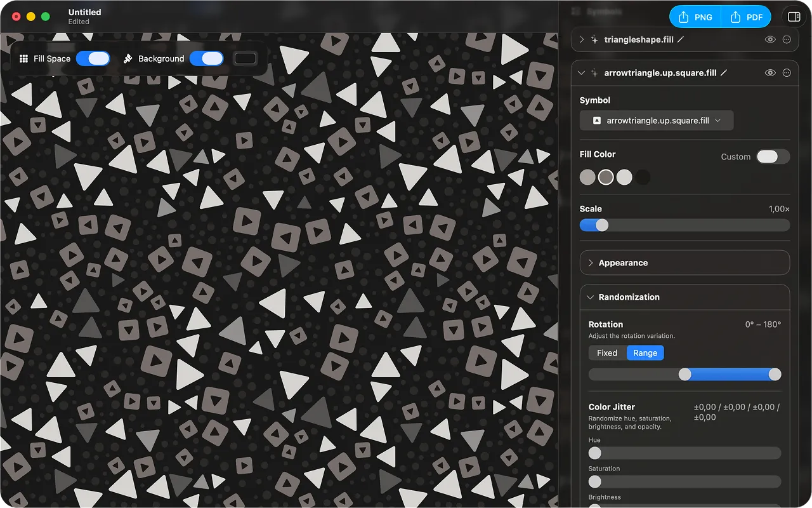
Task: Enable the Custom fill color toggle
Action: point(773,157)
